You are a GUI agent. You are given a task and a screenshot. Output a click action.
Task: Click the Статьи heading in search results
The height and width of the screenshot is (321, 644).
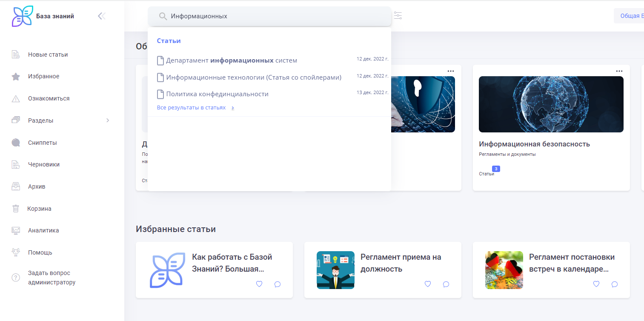169,41
